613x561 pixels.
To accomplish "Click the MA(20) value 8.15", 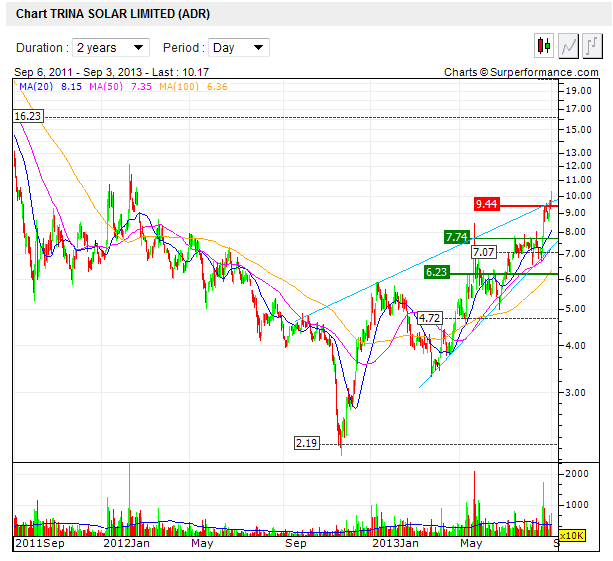I will point(71,86).
